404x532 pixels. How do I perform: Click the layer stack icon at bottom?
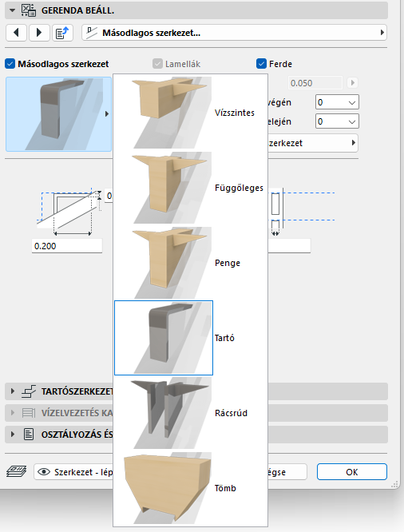pyautogui.click(x=16, y=471)
